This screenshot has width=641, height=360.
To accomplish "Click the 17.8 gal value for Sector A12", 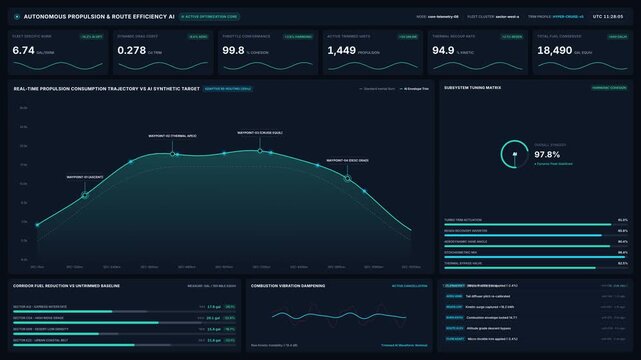I will click(214, 306).
